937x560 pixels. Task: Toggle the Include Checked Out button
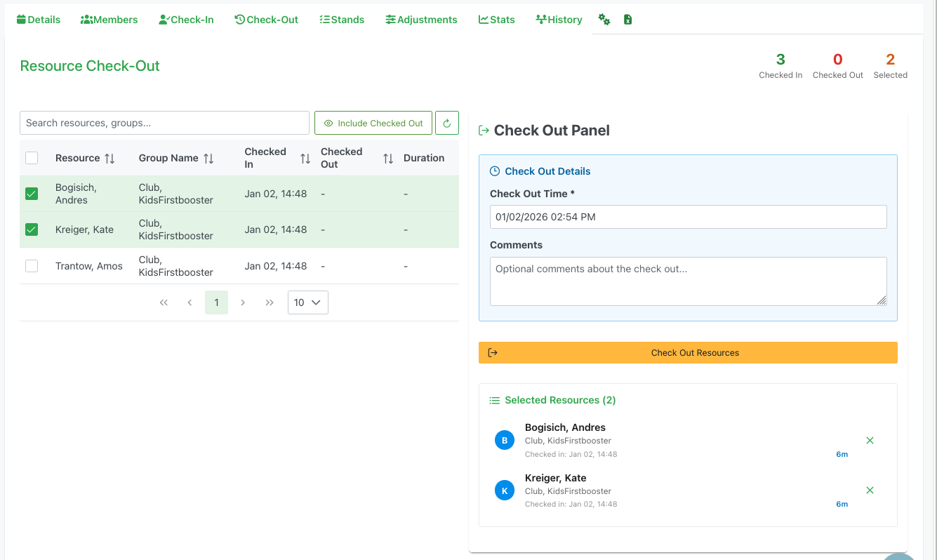point(373,123)
